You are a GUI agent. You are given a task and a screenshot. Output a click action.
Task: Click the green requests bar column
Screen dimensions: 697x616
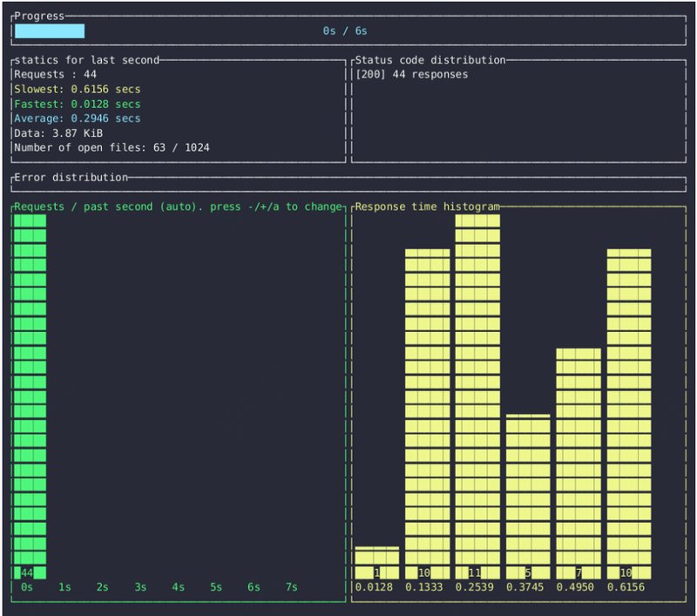(x=29, y=392)
